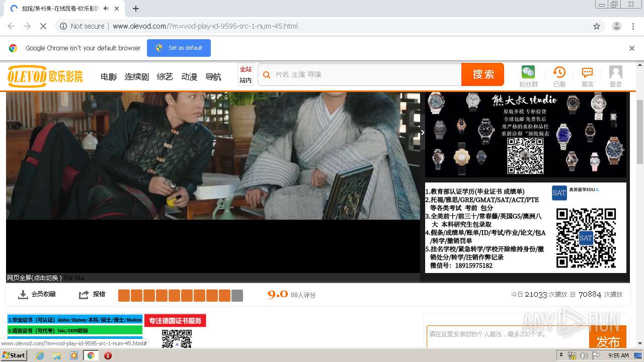Click the 9.0 rating score
Image resolution: width=644 pixels, height=362 pixels.
(278, 295)
